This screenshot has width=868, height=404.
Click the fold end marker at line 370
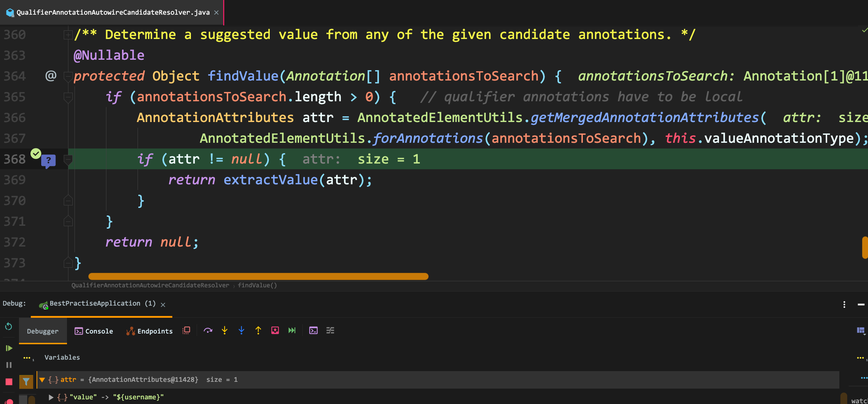(68, 201)
